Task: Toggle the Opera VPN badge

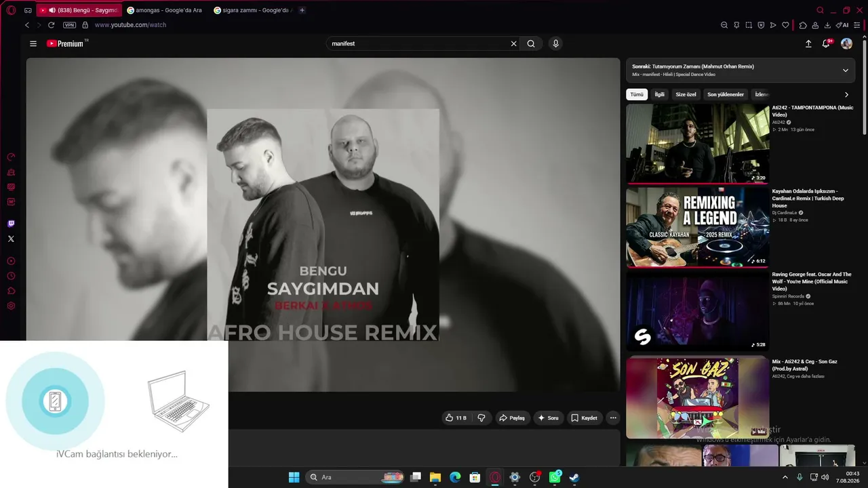Action: pos(69,25)
